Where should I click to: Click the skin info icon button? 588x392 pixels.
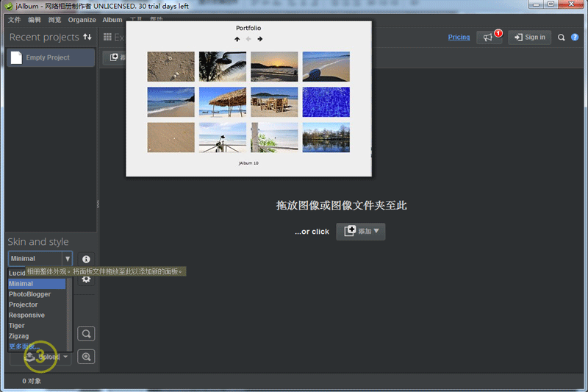(86, 259)
